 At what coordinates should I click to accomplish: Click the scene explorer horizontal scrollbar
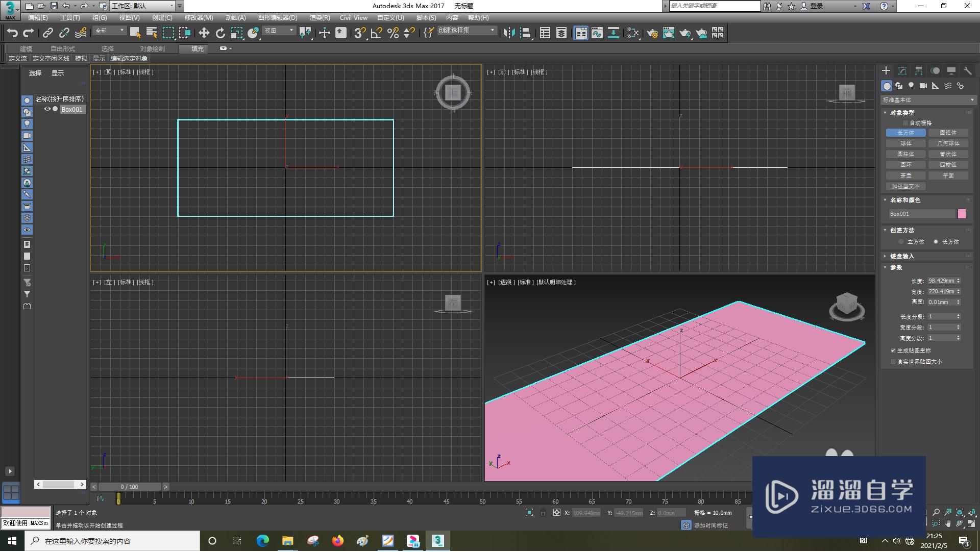click(60, 484)
